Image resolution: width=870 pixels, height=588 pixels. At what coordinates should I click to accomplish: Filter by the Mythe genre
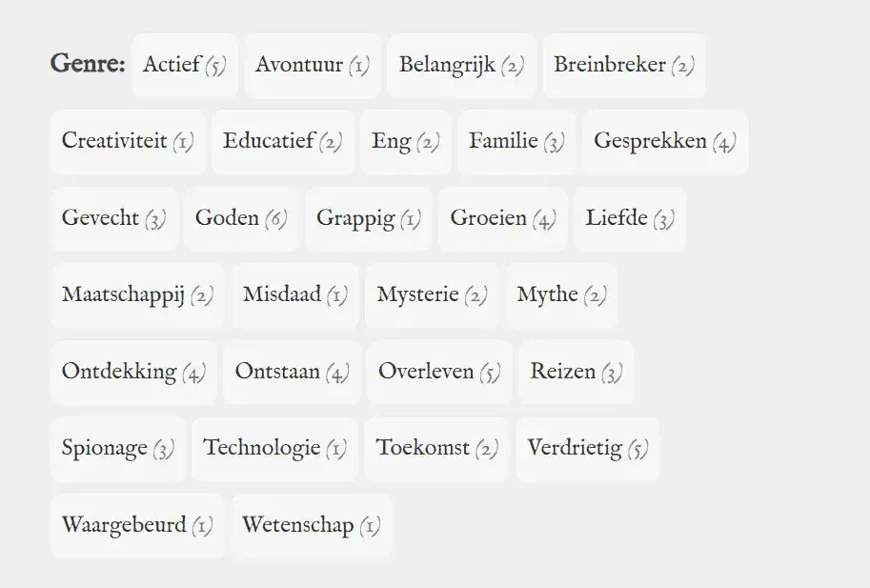561,295
